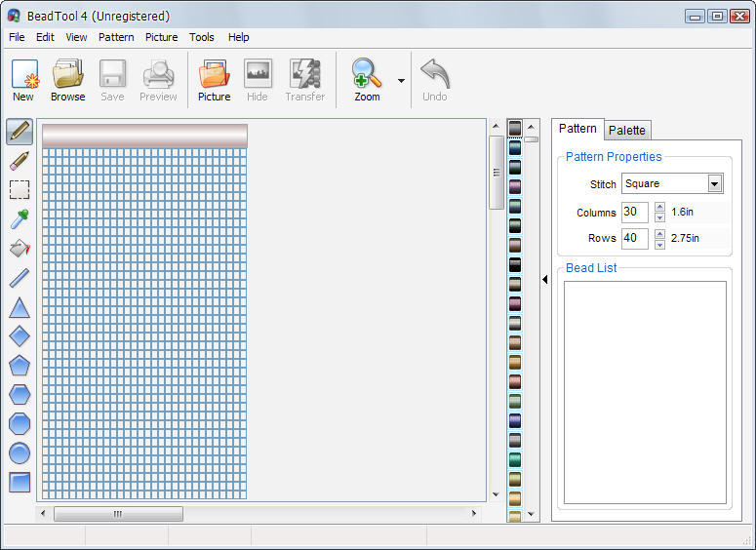Screen dimensions: 756x550
Task: Open the View menu
Action: coord(76,37)
